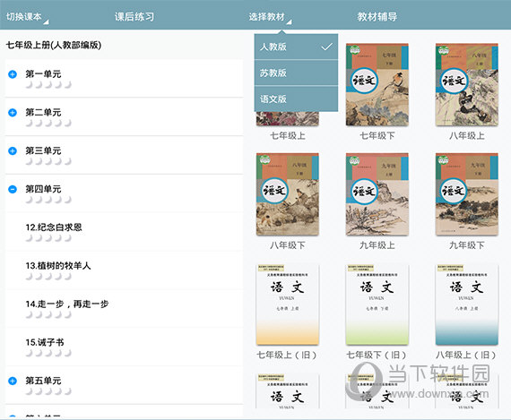This screenshot has height=420, width=511.
Task: Click the 八年级下 book label
Action: tap(288, 245)
